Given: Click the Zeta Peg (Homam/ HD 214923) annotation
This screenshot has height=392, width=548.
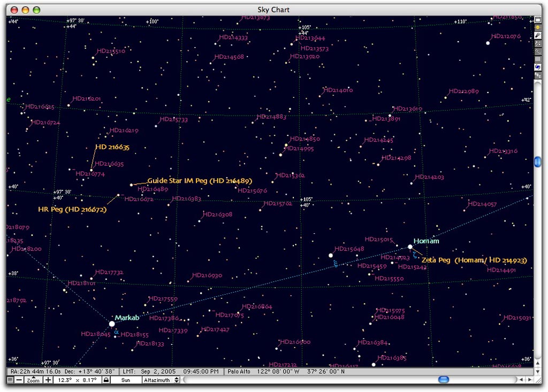Looking at the screenshot, I should pos(474,260).
